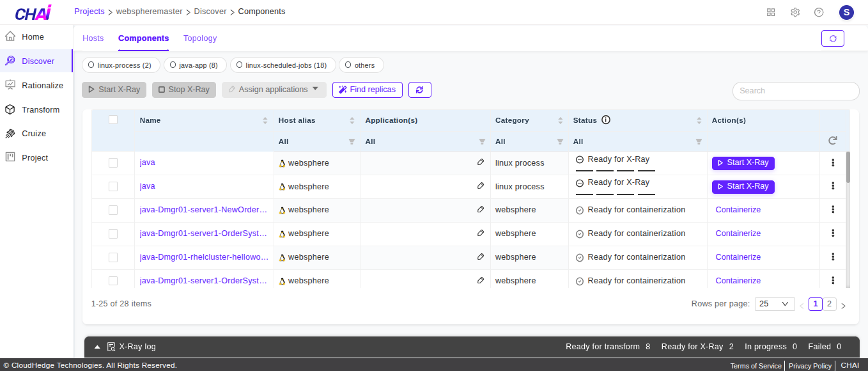
Task: Tick checkbox for java-Dmgr01-server1-NewOrder row
Action: (x=113, y=210)
